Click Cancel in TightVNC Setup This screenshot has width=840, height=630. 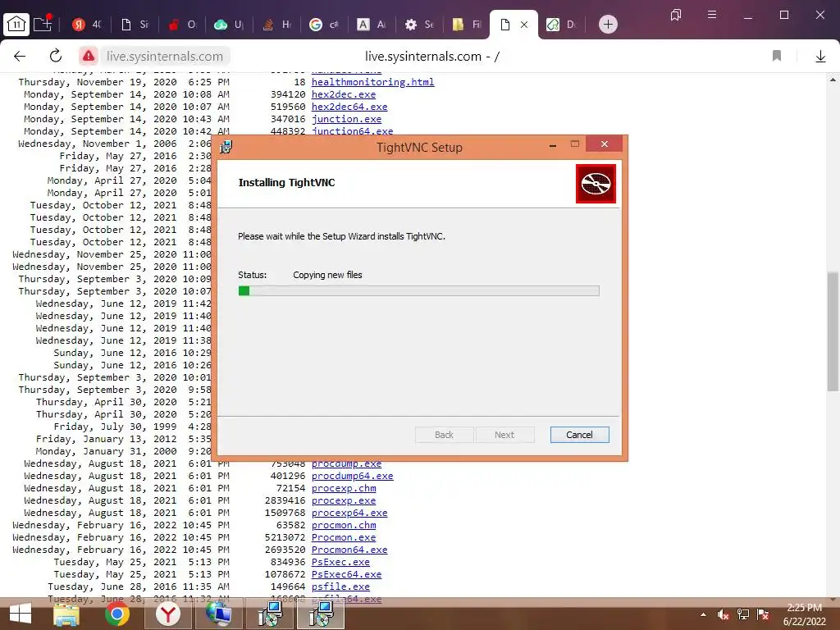click(x=579, y=435)
